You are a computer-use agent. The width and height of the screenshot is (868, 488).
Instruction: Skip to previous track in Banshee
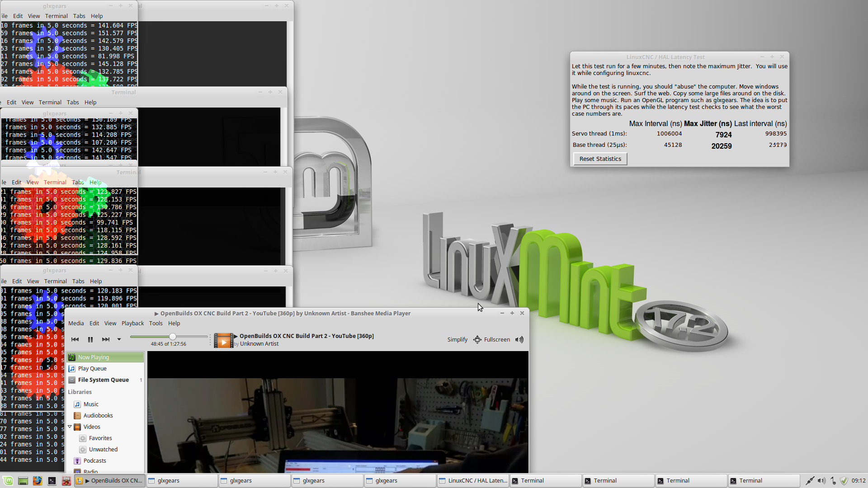(x=75, y=339)
